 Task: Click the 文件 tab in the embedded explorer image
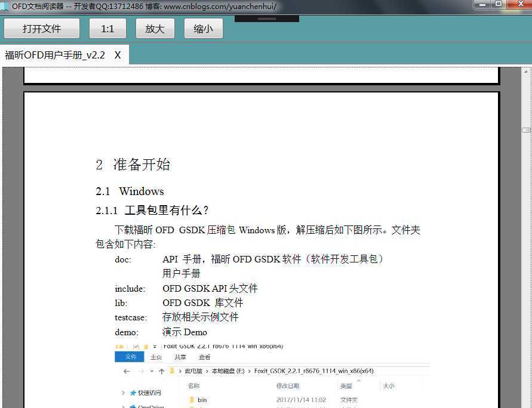coord(129,357)
